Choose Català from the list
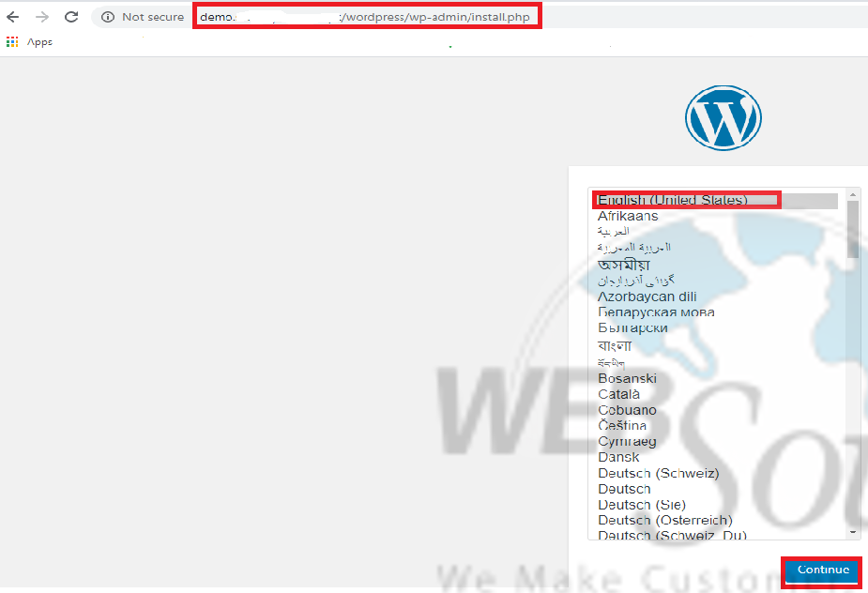The height and width of the screenshot is (593, 868). [x=619, y=395]
